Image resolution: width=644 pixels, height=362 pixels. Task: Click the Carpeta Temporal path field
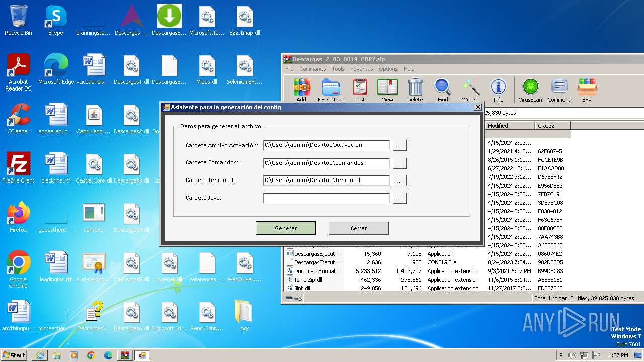point(327,180)
